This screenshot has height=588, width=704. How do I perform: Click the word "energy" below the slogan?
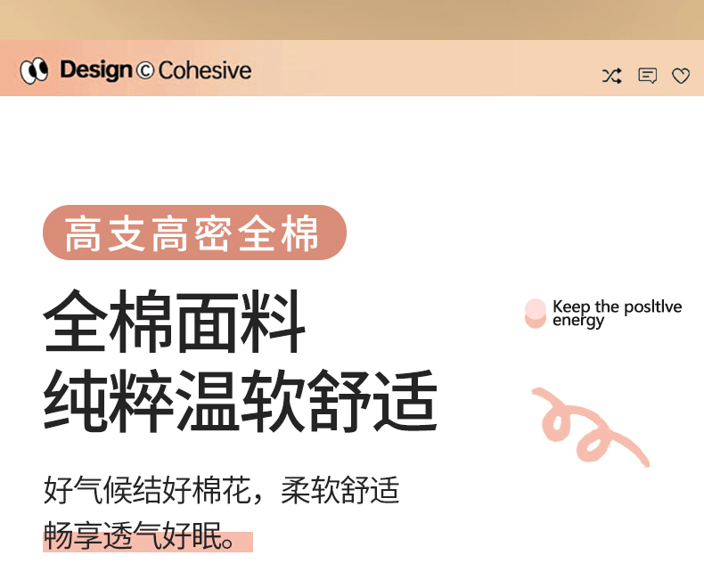pyautogui.click(x=578, y=321)
